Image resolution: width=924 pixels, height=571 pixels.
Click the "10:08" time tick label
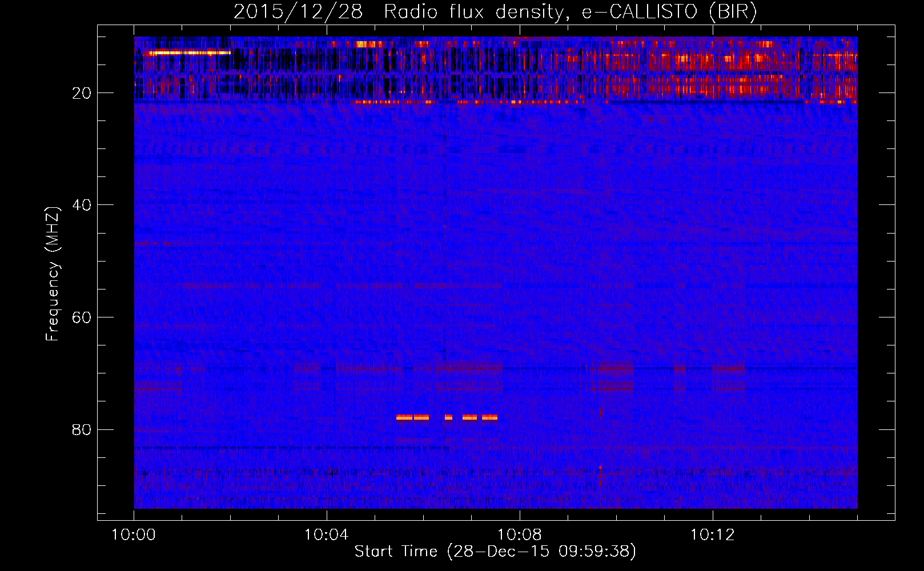[520, 535]
